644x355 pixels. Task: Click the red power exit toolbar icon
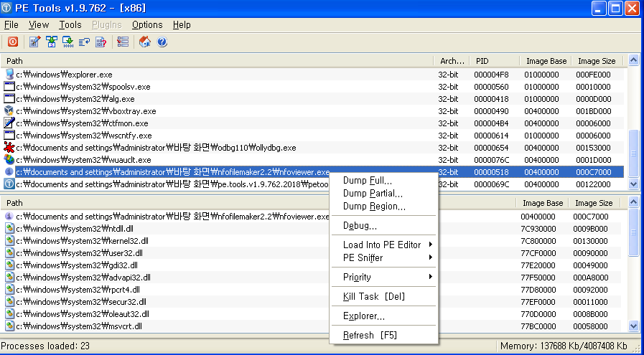[13, 42]
